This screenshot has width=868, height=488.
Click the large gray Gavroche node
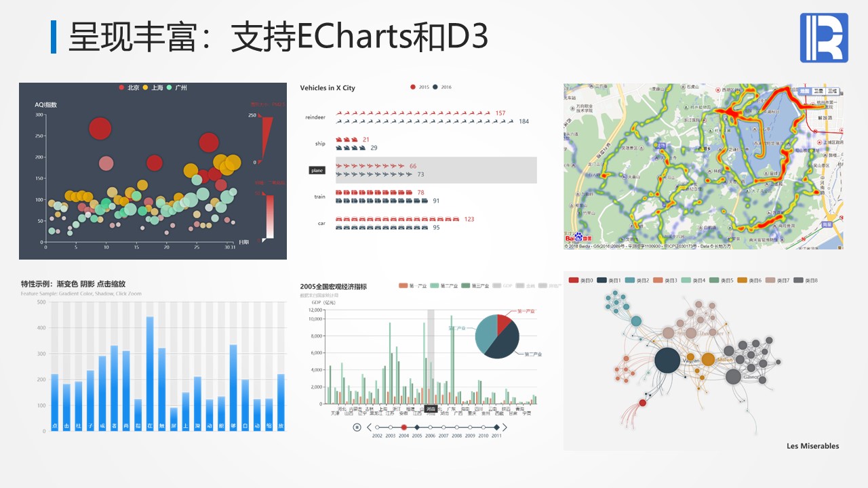733,376
